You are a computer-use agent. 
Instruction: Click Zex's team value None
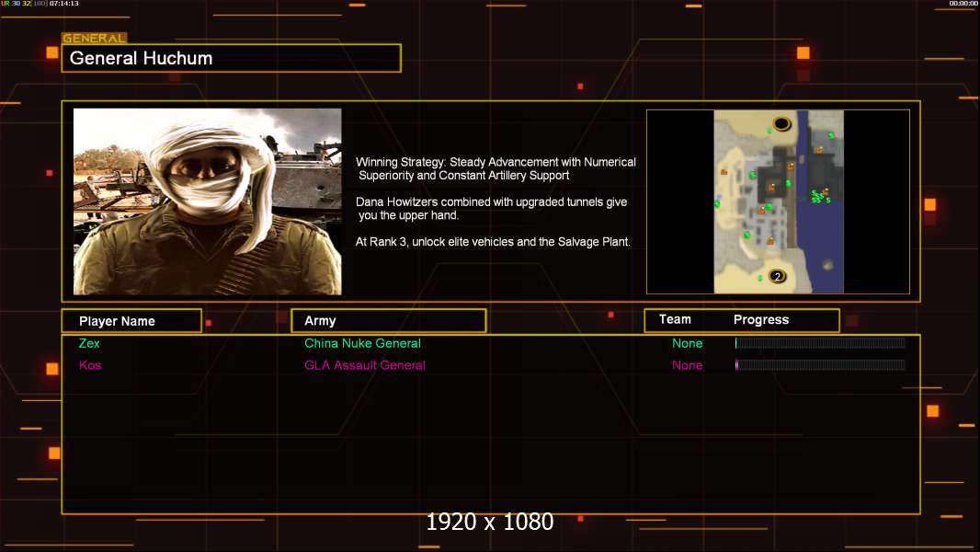point(687,343)
